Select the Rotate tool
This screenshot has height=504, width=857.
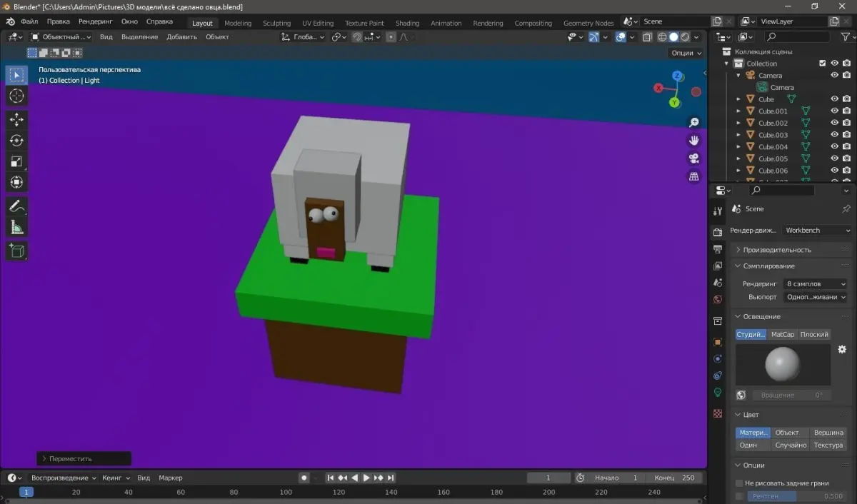[x=17, y=141]
